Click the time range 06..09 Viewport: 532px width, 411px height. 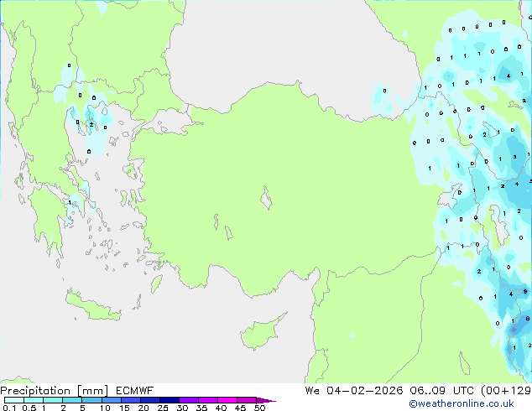pyautogui.click(x=427, y=391)
